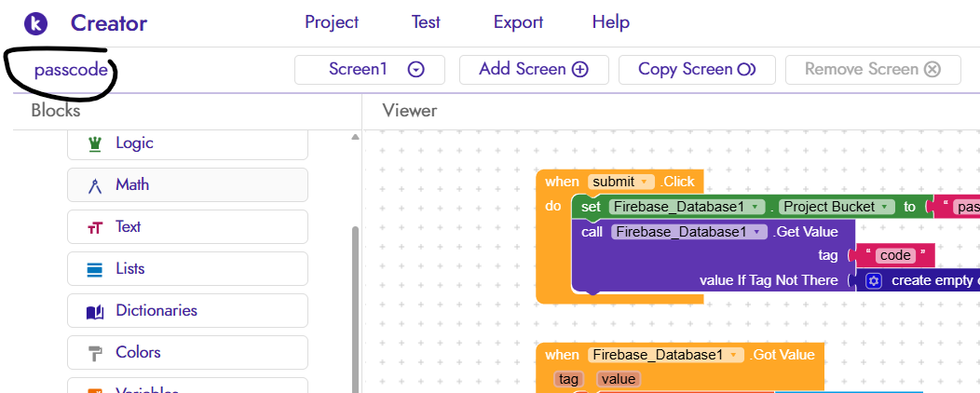This screenshot has width=980, height=393.
Task: Open the Logic blocks category
Action: 187,143
